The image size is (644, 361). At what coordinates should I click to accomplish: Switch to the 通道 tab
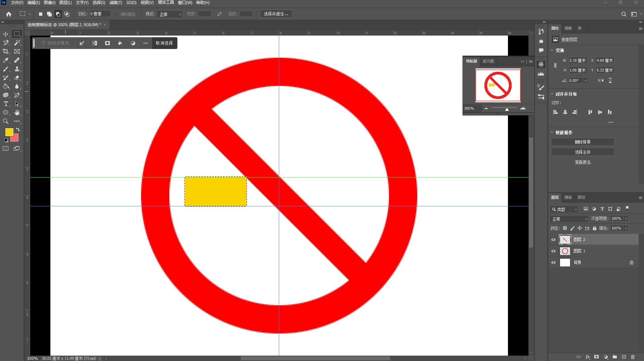tap(568, 197)
